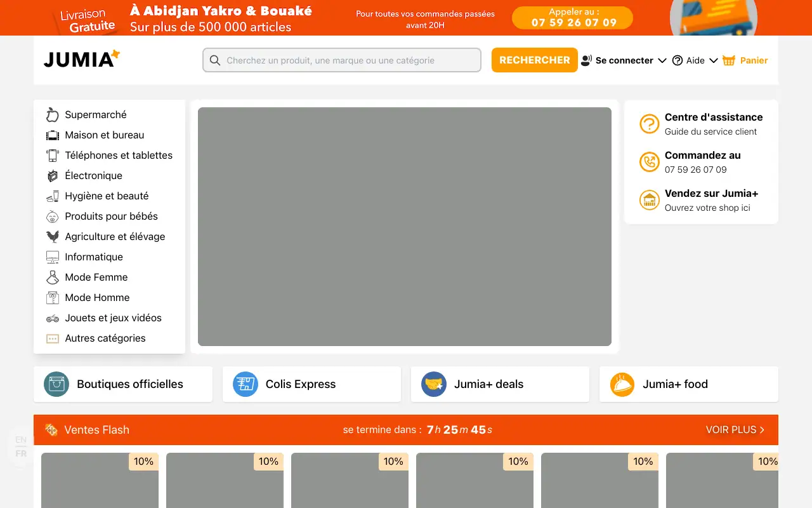812x508 pixels.
Task: Click the Vendez sur Jumia+ shop icon
Action: 649,200
